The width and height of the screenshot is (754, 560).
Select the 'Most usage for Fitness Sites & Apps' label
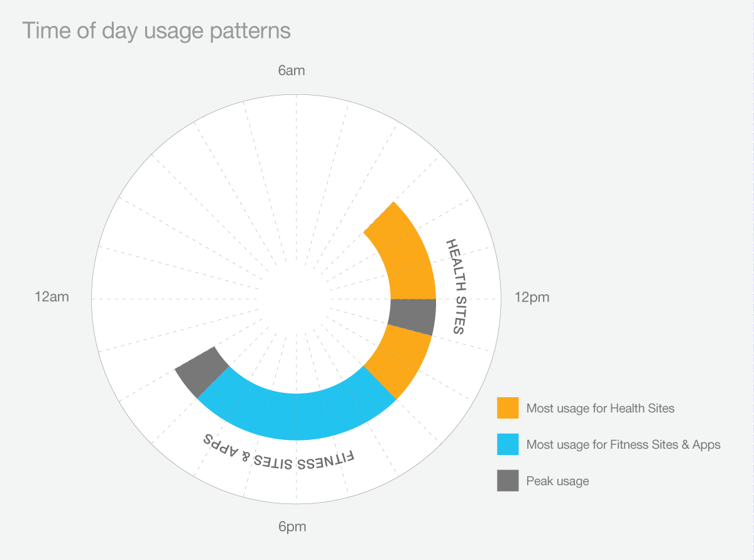(623, 445)
